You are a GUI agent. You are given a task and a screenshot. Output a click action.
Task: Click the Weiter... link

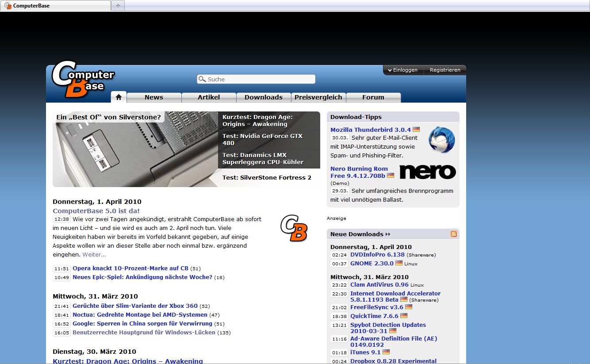[x=94, y=254]
